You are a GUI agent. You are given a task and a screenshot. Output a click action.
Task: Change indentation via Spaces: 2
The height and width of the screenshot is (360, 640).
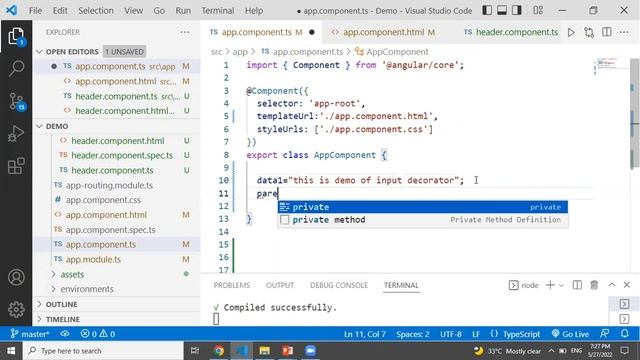coord(413,334)
